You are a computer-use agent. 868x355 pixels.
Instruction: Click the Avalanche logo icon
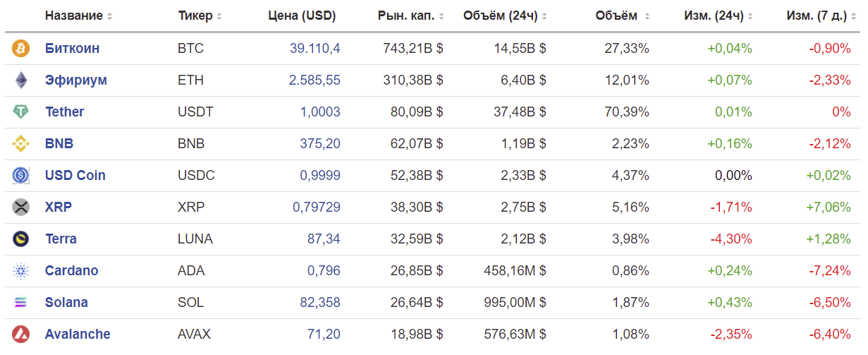20,335
